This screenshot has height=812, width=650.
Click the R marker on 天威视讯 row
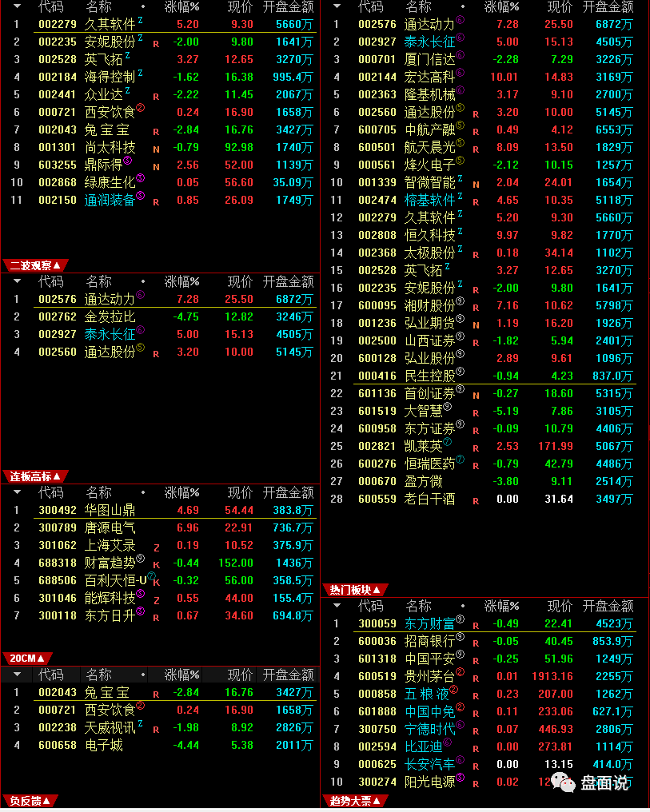(156, 730)
